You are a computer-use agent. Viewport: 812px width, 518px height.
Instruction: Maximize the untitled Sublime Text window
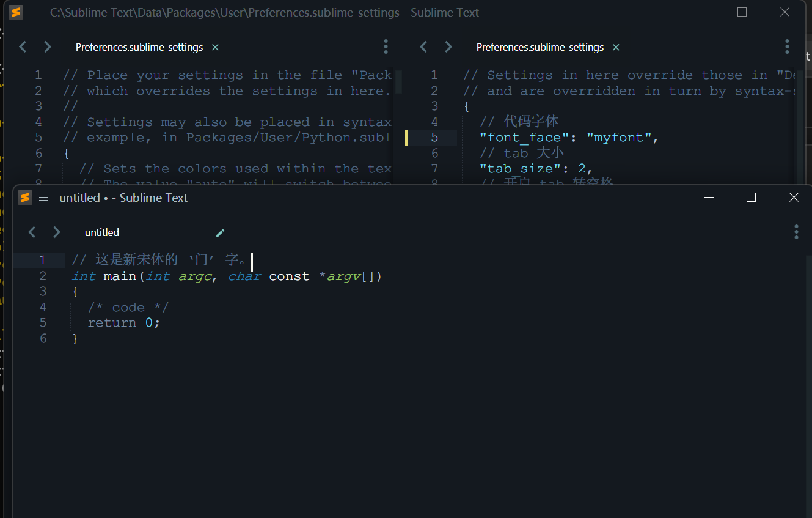752,197
